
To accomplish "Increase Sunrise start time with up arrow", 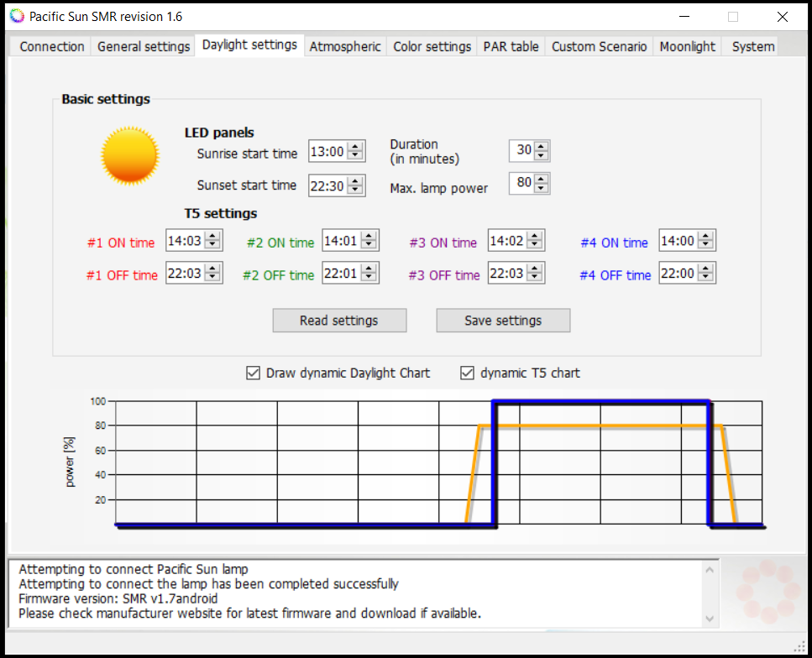I will pyautogui.click(x=355, y=147).
